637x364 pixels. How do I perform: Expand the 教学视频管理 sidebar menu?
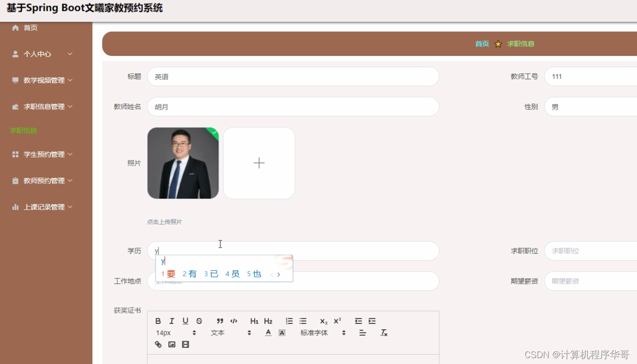43,80
